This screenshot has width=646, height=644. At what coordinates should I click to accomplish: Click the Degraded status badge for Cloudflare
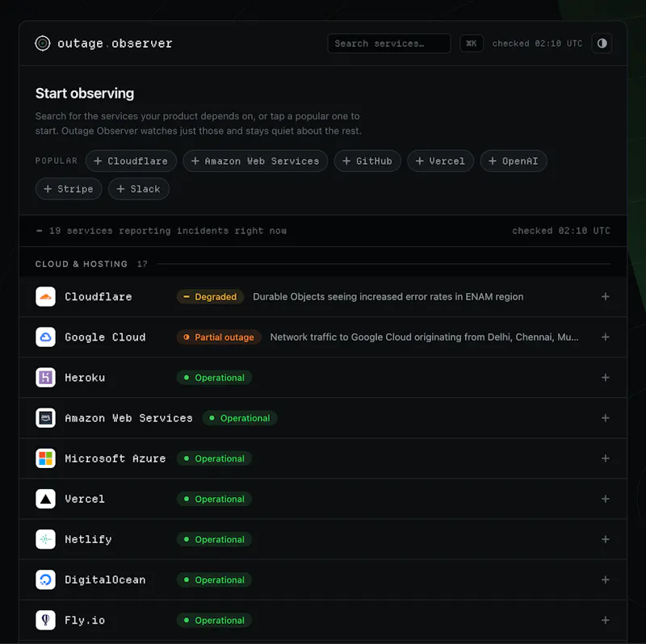pyautogui.click(x=210, y=296)
